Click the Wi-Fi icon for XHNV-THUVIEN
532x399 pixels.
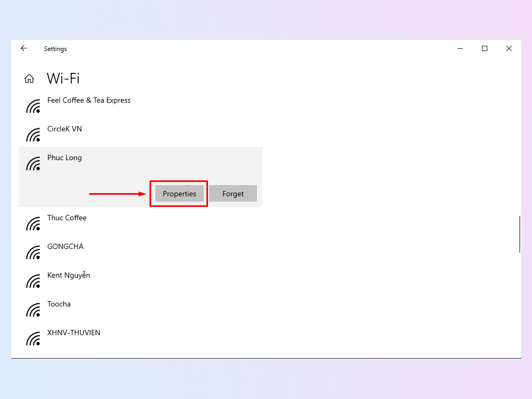[x=33, y=339]
